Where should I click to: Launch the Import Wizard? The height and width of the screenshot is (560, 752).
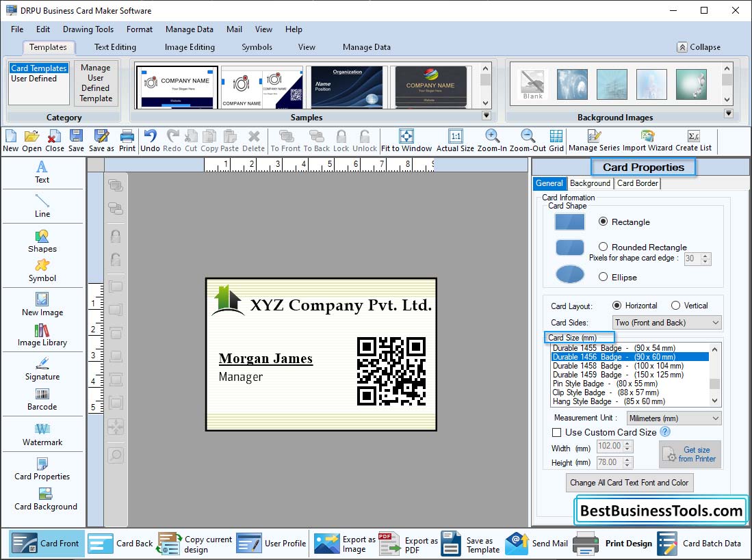click(x=647, y=142)
